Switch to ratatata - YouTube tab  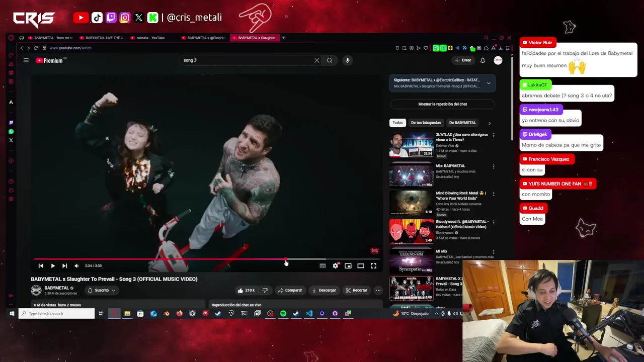151,38
